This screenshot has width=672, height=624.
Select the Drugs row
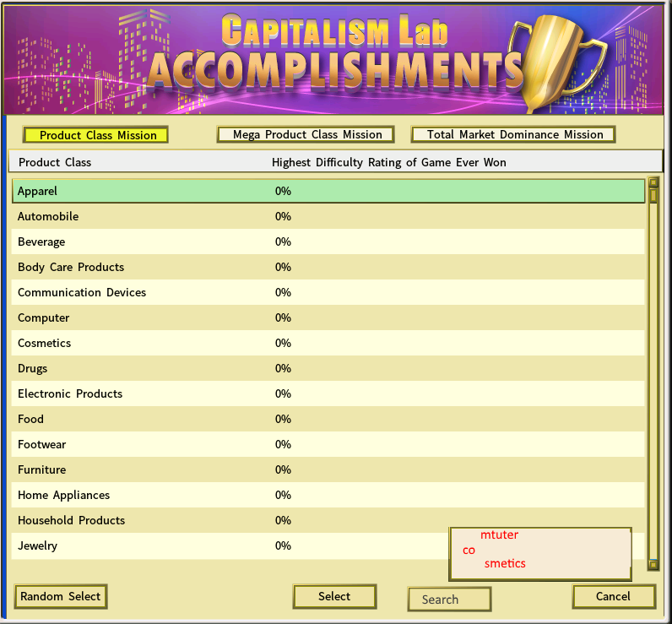click(328, 368)
